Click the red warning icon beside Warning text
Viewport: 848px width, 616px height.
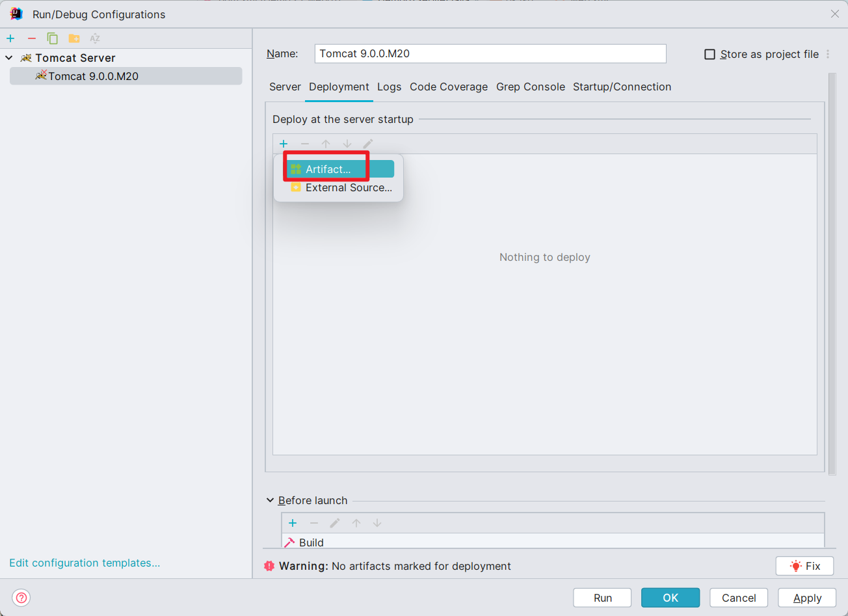point(269,566)
